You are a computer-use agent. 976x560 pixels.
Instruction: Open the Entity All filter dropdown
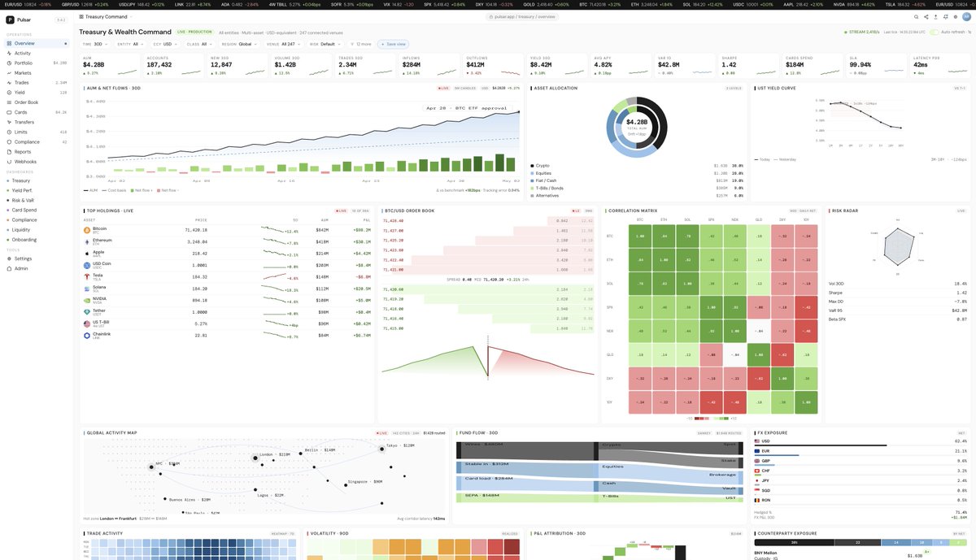132,44
